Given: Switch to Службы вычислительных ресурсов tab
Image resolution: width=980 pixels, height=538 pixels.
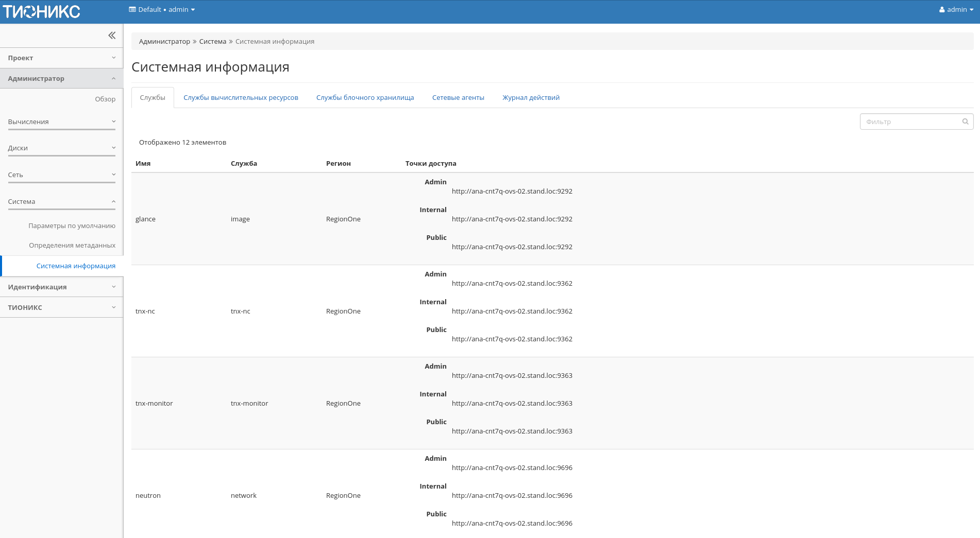Looking at the screenshot, I should click(241, 98).
